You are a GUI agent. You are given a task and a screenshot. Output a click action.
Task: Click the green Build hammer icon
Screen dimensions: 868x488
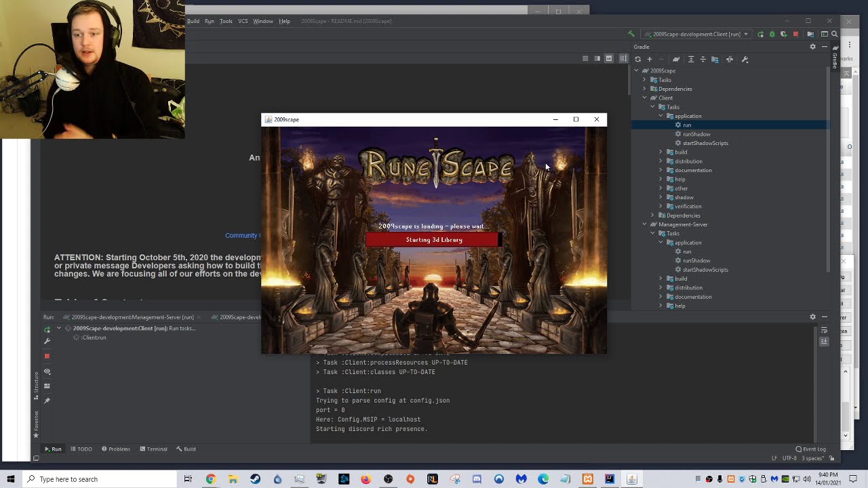point(631,34)
